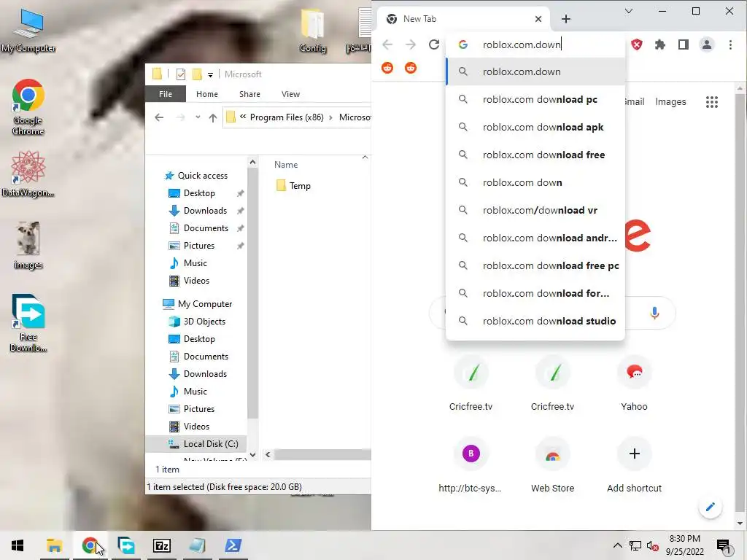Switch to Explorer's Home ribbon tab
This screenshot has width=747, height=560.
(x=206, y=94)
